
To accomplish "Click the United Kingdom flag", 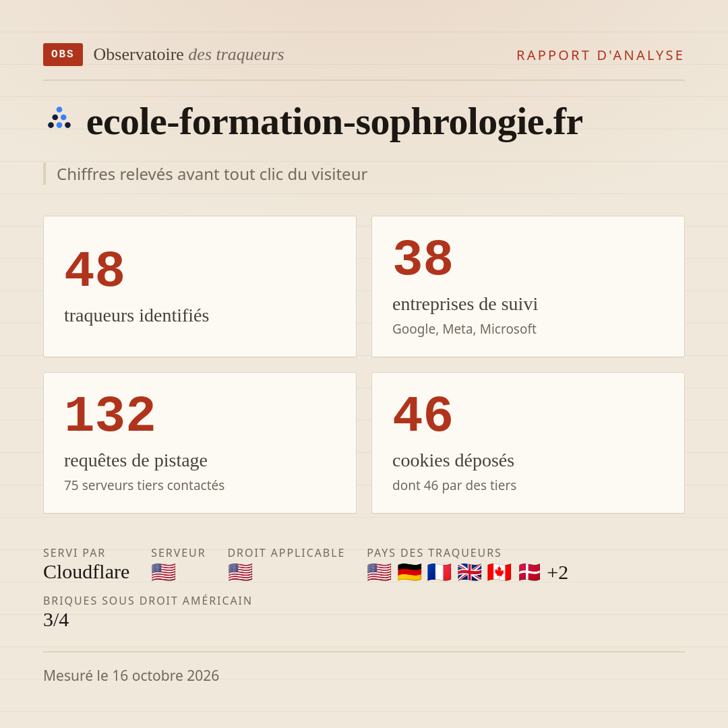I will 469,572.
